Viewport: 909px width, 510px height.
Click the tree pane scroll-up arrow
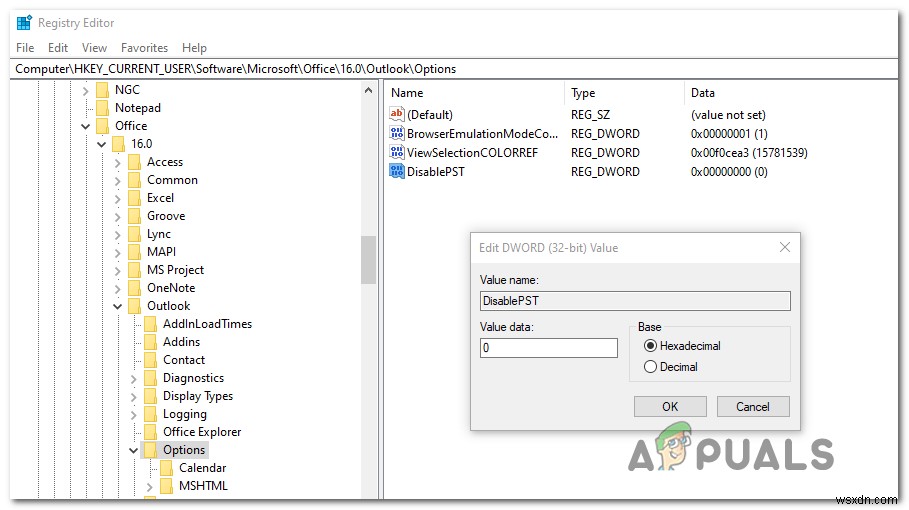(x=368, y=90)
